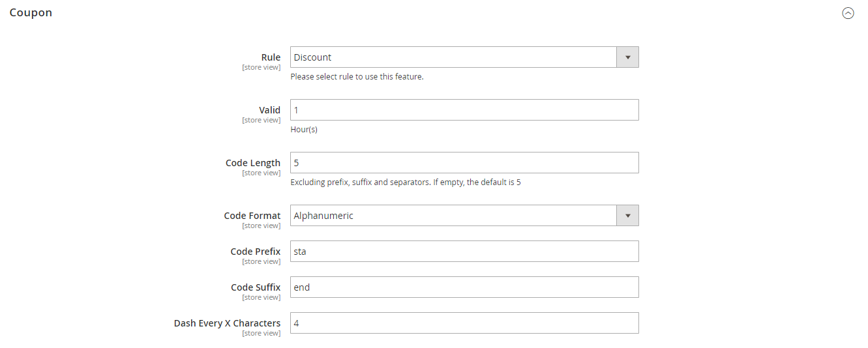
Task: Click the arrow button on Code Format select
Action: coord(627,216)
